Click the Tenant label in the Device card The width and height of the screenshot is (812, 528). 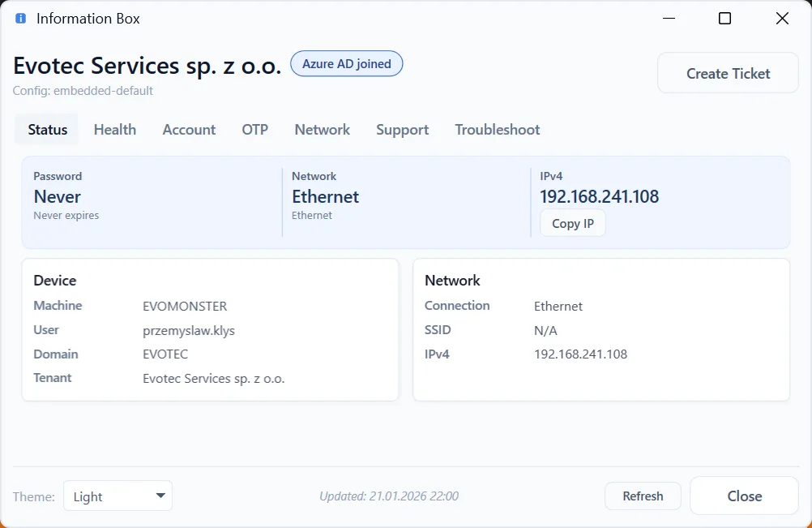(x=53, y=378)
